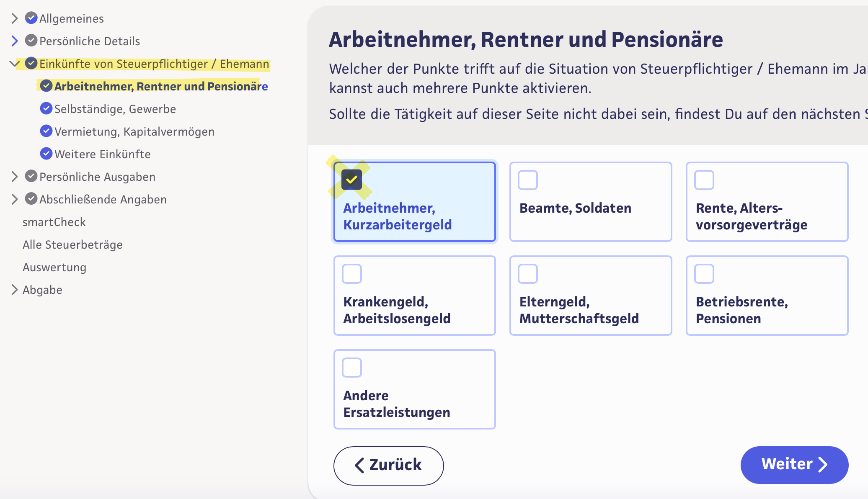
Task: Collapse the Einkünfte von Steuerpflichtiger section
Action: [15, 63]
